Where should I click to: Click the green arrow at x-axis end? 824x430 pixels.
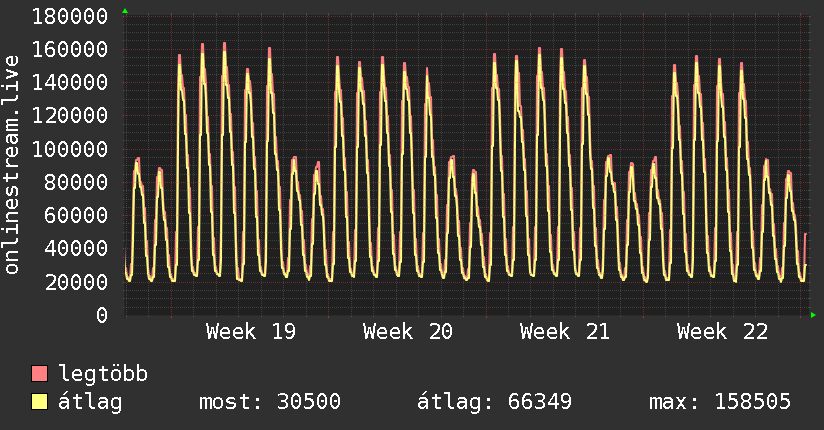pyautogui.click(x=813, y=315)
